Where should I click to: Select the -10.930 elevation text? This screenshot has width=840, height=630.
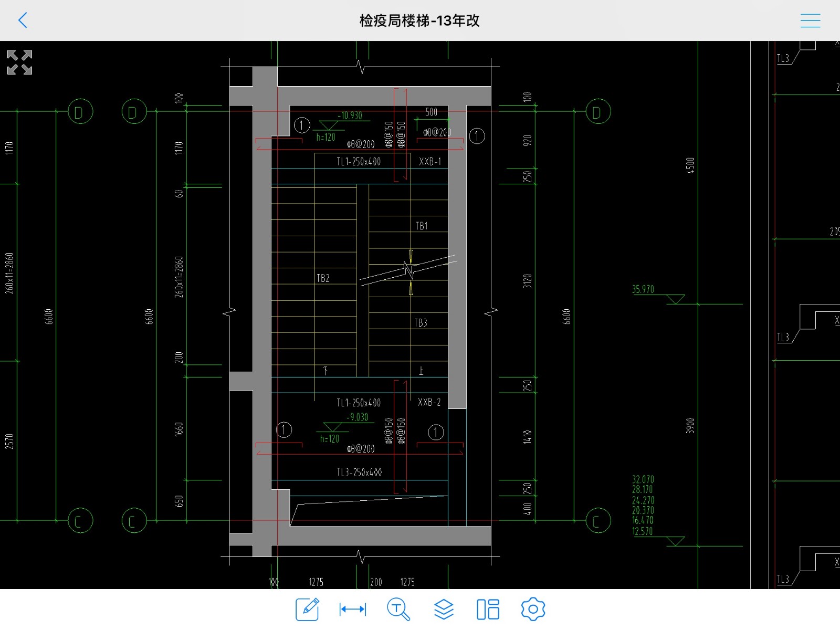coord(350,115)
